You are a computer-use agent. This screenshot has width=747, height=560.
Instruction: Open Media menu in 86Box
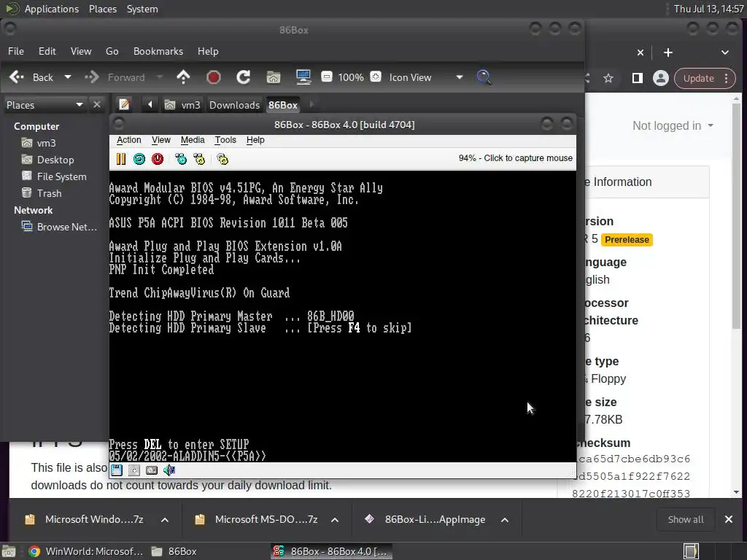point(193,140)
